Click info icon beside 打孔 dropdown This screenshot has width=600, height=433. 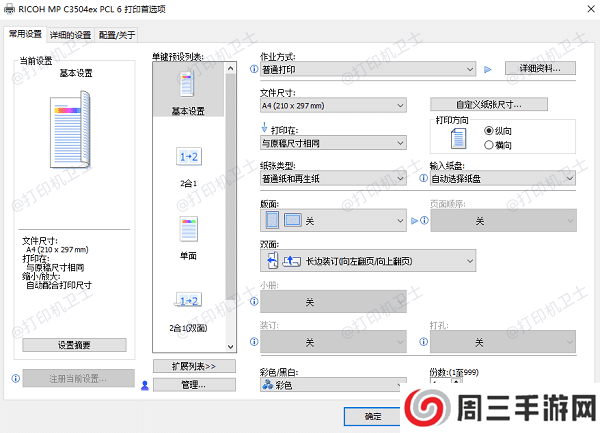[423, 342]
